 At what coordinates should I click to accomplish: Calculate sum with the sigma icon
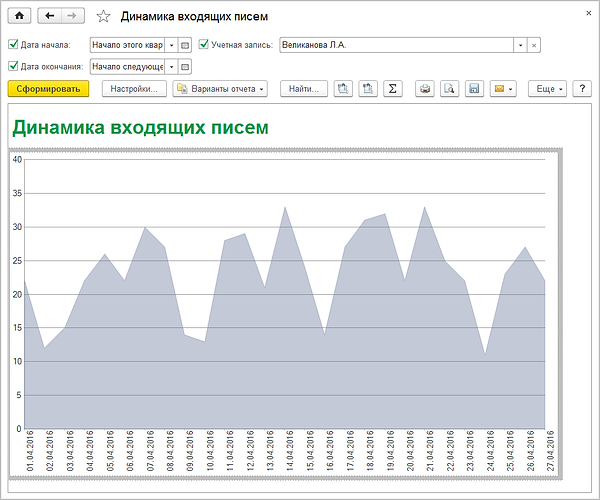(393, 89)
